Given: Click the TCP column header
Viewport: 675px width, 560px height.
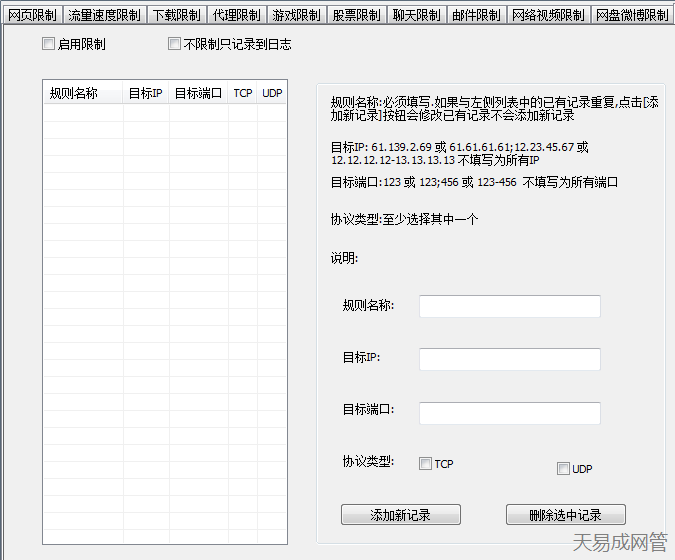Looking at the screenshot, I should pos(242,93).
